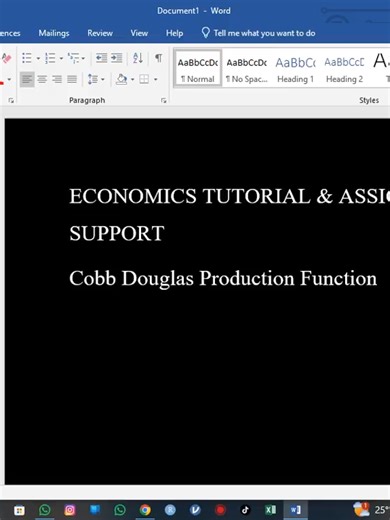Open TikTok from the taskbar

tap(245, 510)
